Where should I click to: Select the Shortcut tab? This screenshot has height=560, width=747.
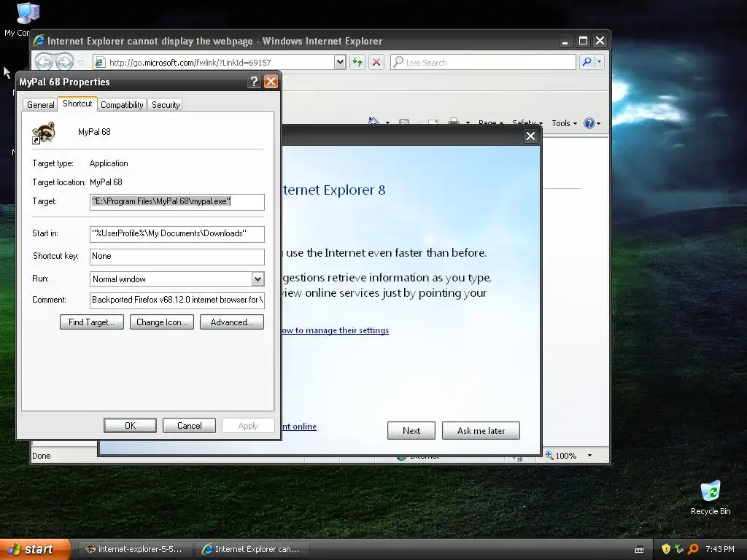[77, 104]
